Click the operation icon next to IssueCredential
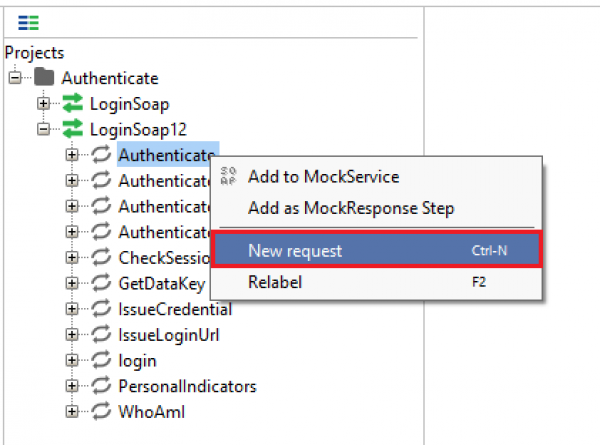This screenshot has width=600, height=445. tap(101, 309)
